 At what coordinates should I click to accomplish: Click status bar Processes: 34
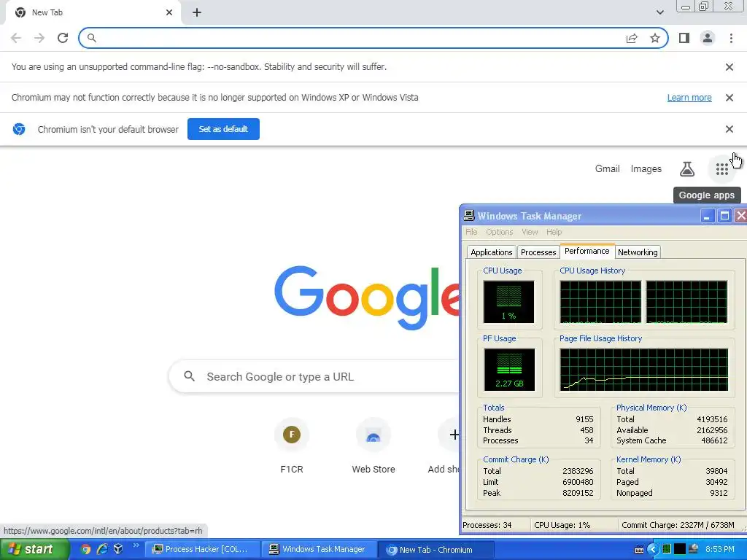coord(487,525)
